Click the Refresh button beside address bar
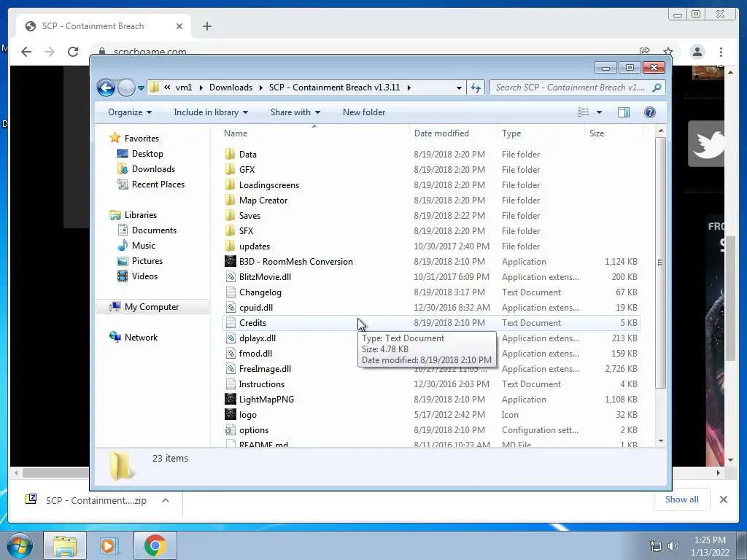 coord(476,87)
